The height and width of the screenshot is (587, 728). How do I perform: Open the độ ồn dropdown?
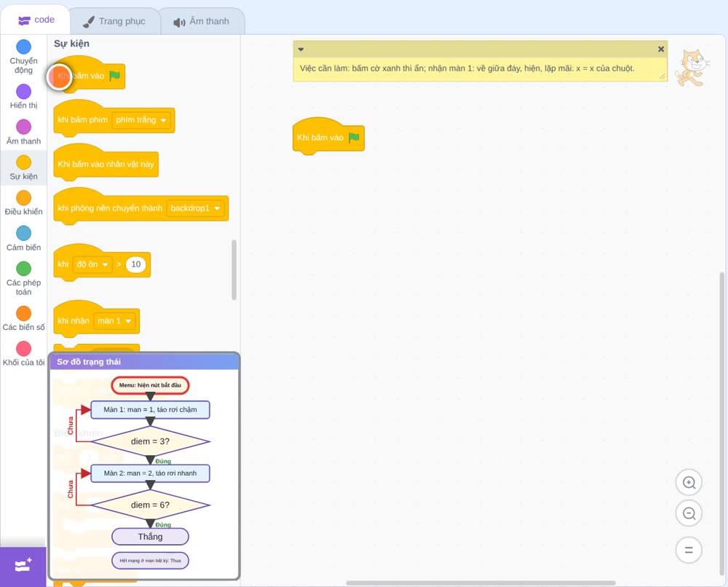[x=92, y=264]
